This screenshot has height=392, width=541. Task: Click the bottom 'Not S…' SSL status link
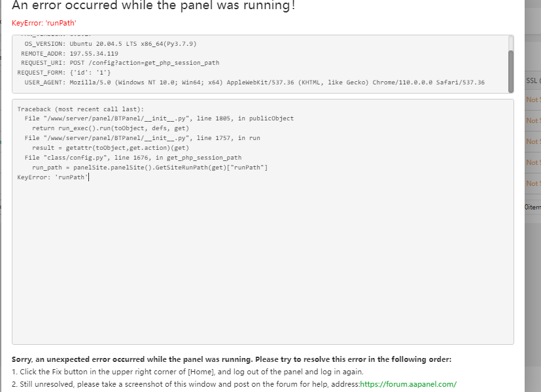coord(532,184)
